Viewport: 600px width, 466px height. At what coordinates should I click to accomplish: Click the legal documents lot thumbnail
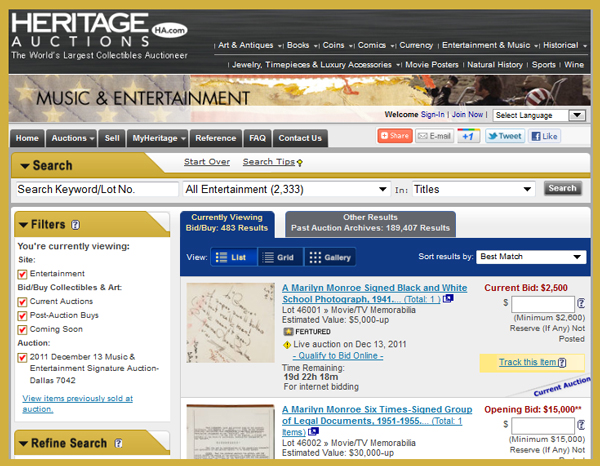click(x=231, y=431)
